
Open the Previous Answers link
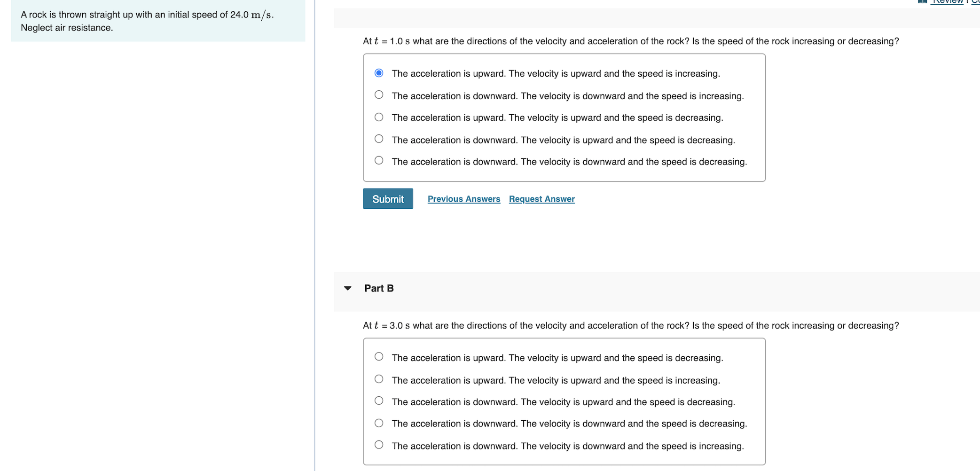tap(463, 198)
